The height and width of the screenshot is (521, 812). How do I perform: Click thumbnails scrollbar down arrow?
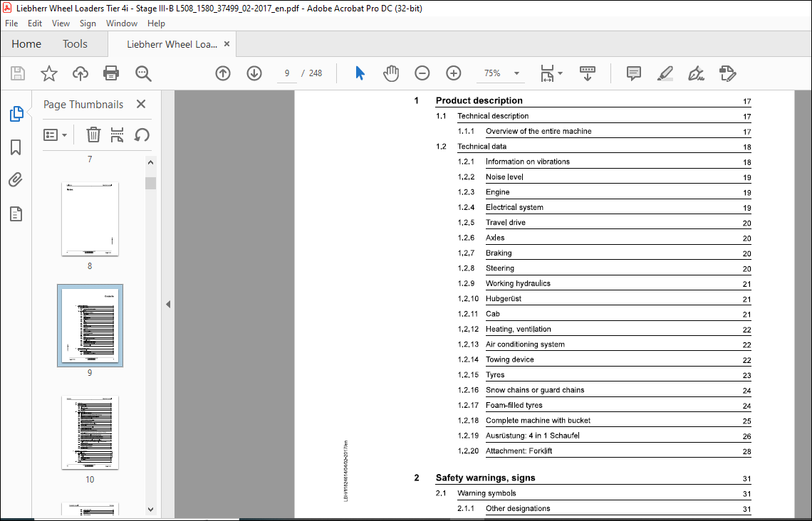(x=151, y=509)
